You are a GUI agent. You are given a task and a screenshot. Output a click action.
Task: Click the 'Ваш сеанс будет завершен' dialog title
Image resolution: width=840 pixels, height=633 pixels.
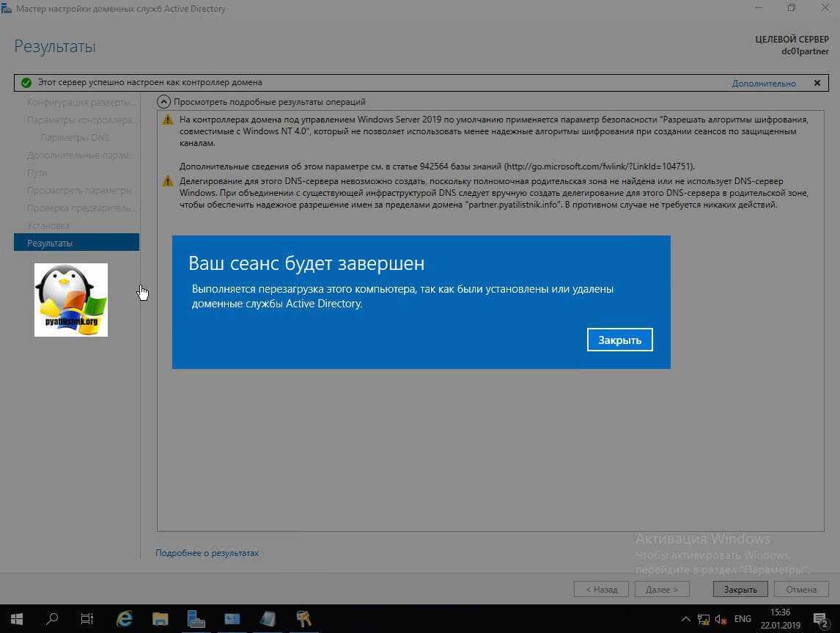point(306,263)
